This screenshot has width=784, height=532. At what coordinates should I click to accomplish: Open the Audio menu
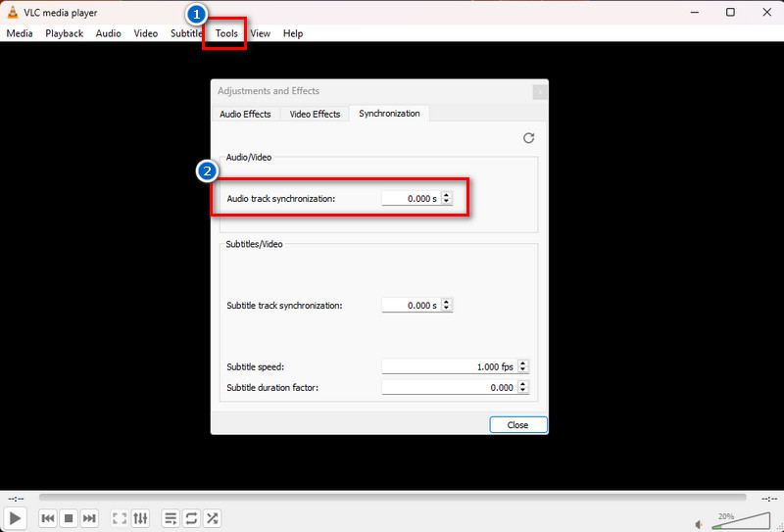[x=109, y=33]
